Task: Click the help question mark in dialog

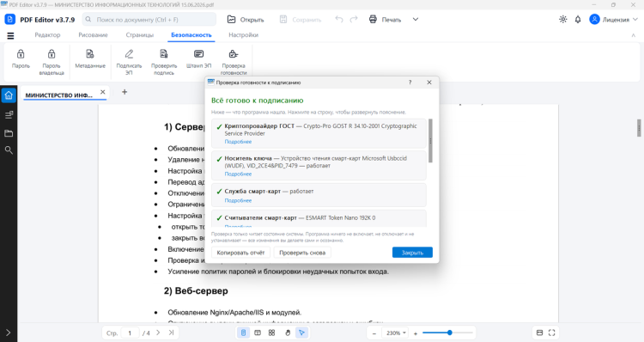Action: [x=410, y=82]
